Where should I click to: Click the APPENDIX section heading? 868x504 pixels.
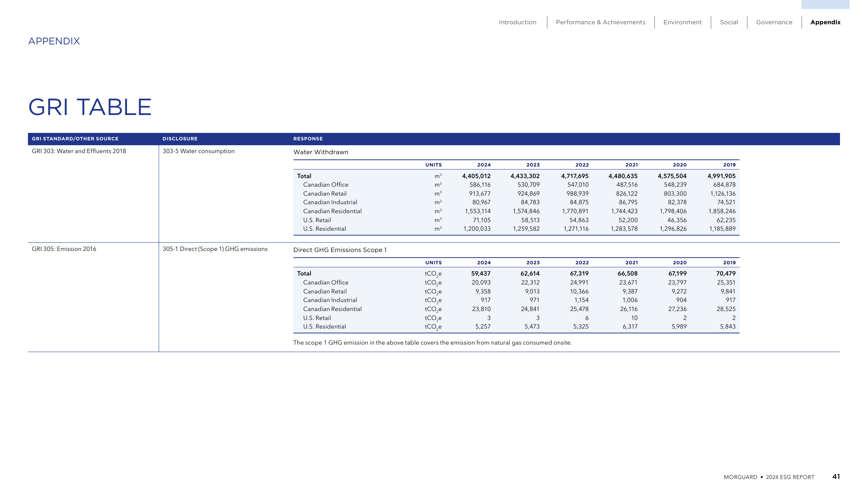click(54, 41)
